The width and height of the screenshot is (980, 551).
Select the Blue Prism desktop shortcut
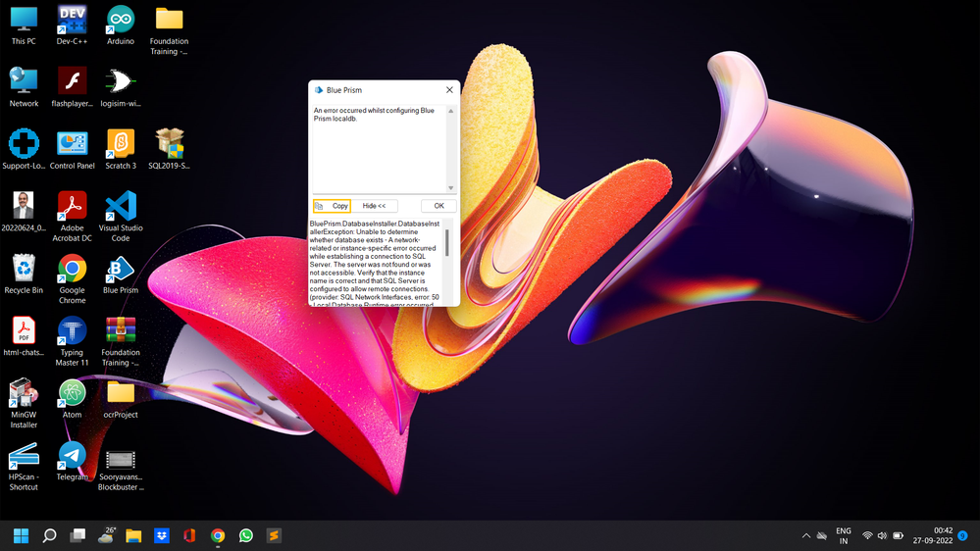click(x=120, y=274)
